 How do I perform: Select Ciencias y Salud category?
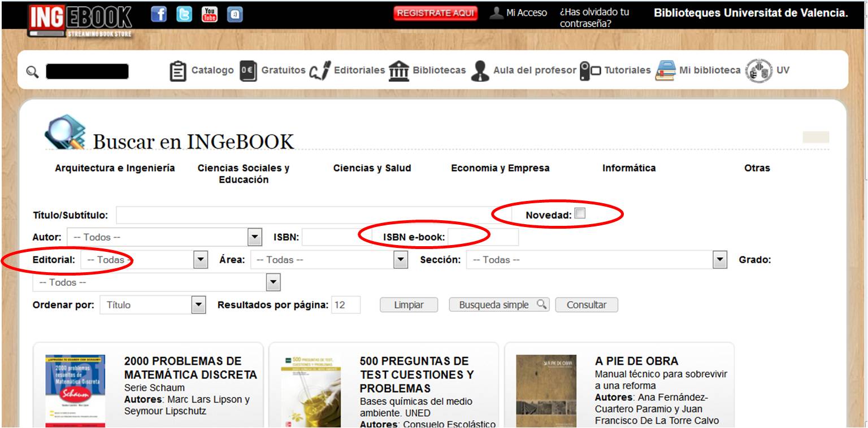[372, 168]
